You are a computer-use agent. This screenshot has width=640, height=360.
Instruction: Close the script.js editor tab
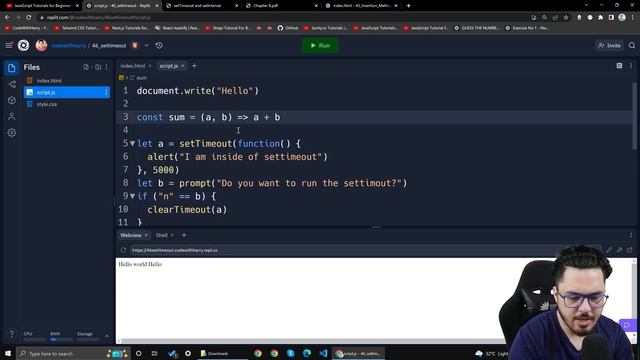tap(183, 66)
